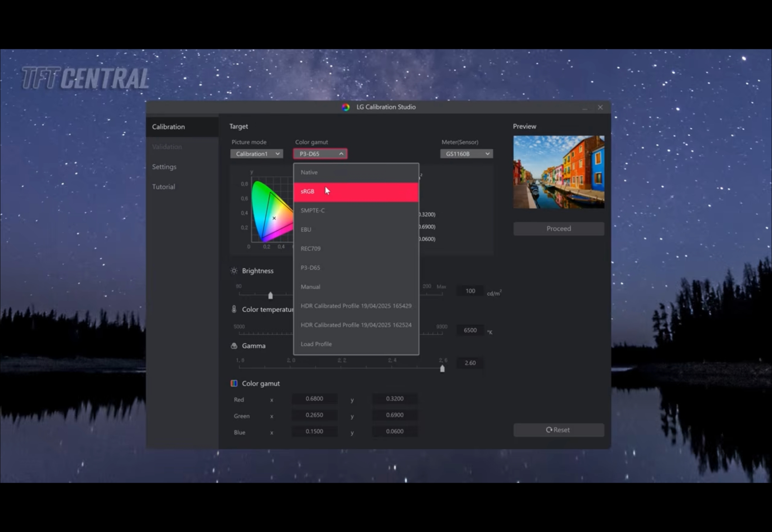
Task: Click the LG Calibration Studio logo icon
Action: pyautogui.click(x=345, y=107)
